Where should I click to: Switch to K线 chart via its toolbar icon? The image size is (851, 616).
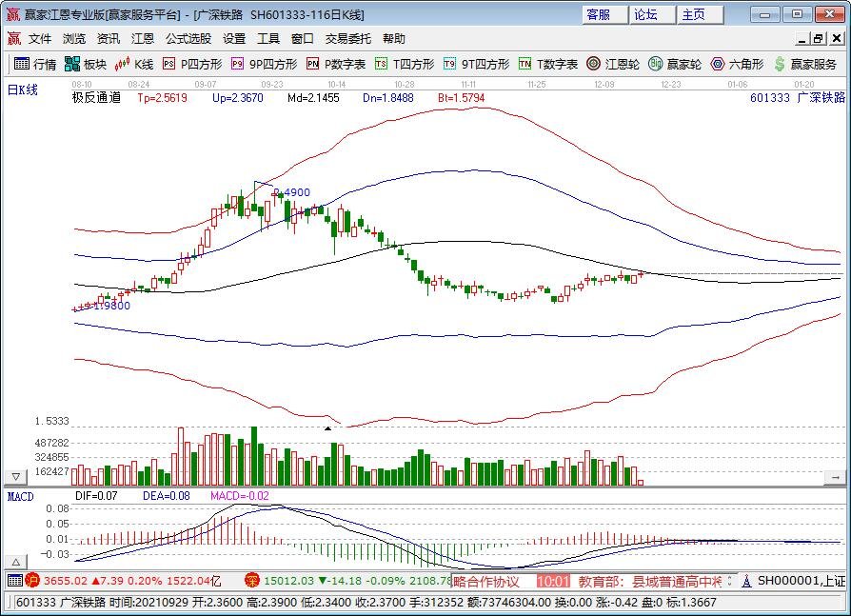[133, 65]
